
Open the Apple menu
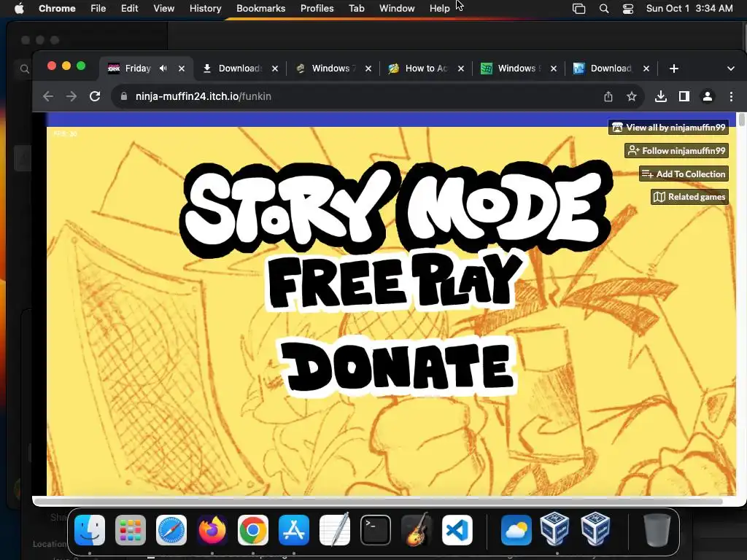click(19, 8)
